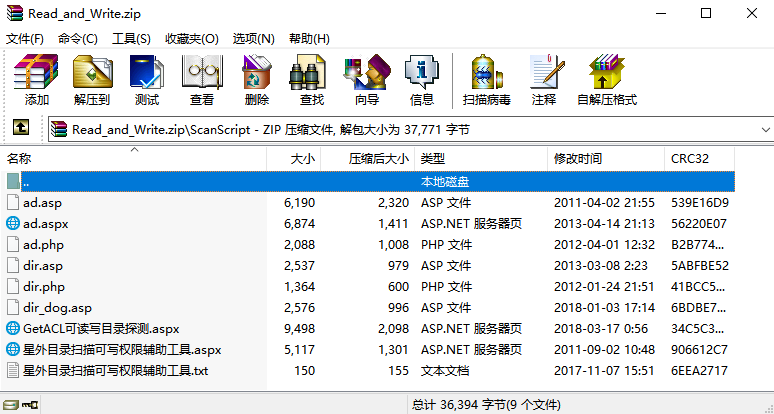Image resolution: width=774 pixels, height=414 pixels.
Task: Click the WinRAR title bar icon
Action: click(x=15, y=13)
